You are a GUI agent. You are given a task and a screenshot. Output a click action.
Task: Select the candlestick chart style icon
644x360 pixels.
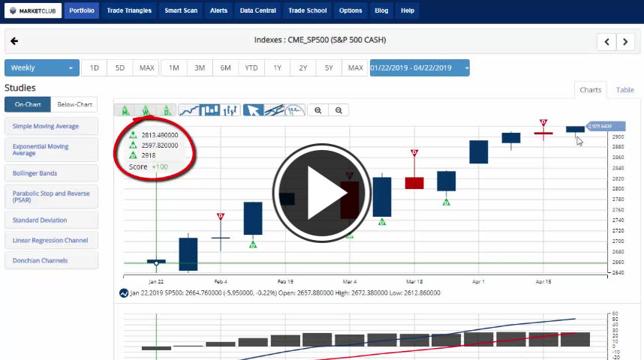click(210, 110)
